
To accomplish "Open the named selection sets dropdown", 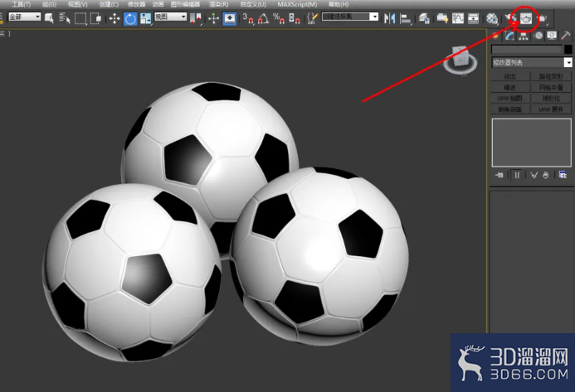I will pyautogui.click(x=350, y=17).
